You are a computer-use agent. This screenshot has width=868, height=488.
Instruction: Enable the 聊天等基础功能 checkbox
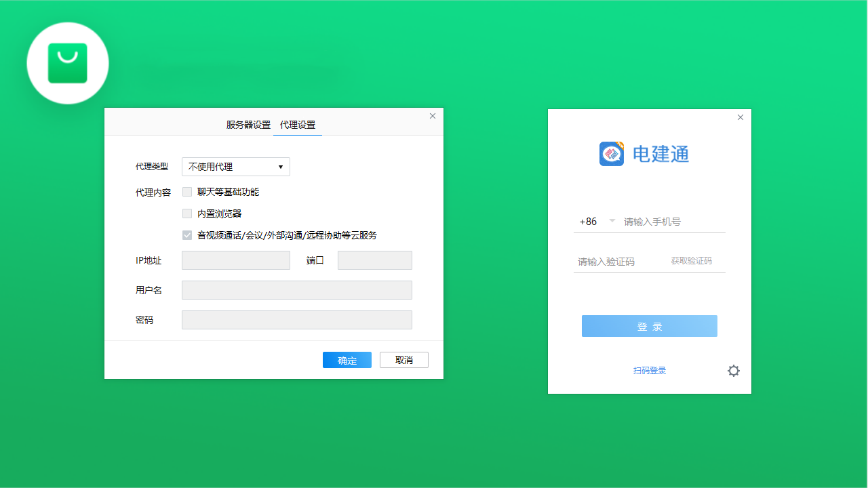(187, 192)
